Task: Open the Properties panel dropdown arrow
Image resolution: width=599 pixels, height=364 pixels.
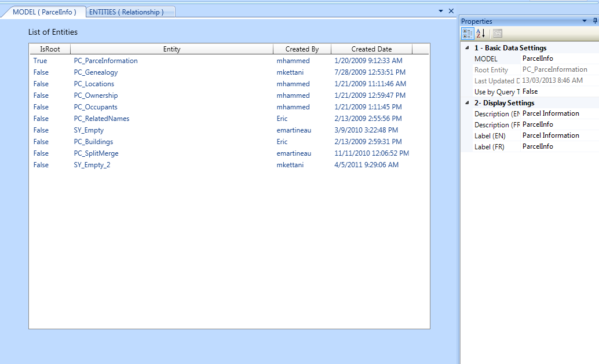Action: pos(585,21)
